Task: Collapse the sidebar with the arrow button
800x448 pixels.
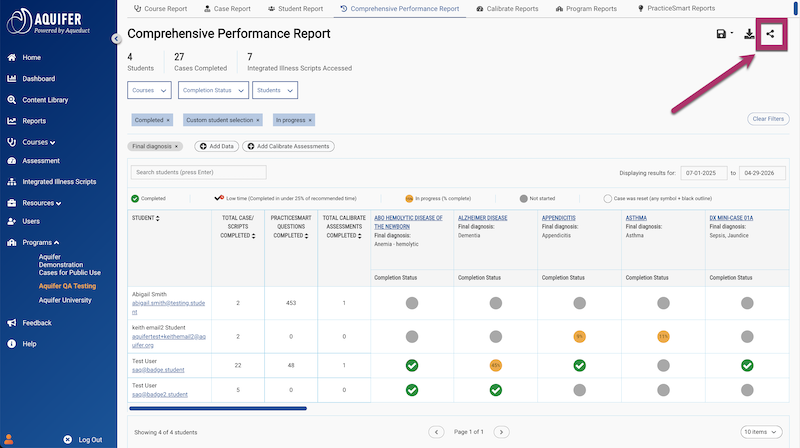Action: (x=116, y=38)
